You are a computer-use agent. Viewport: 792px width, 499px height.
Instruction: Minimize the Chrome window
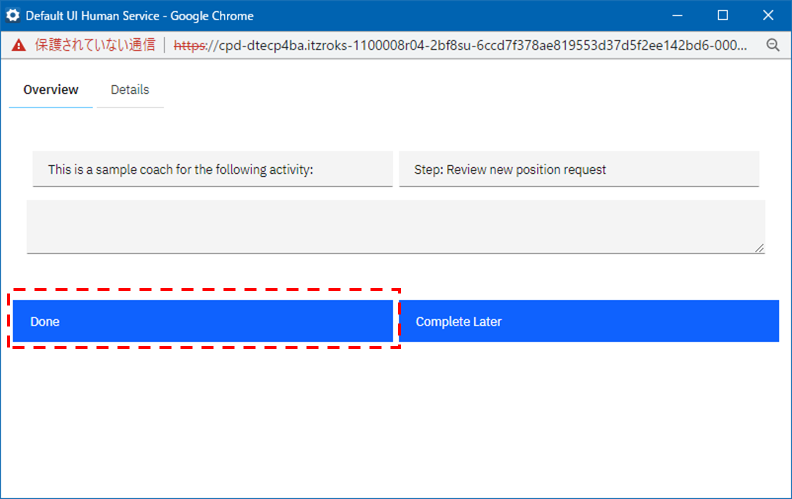coord(677,15)
